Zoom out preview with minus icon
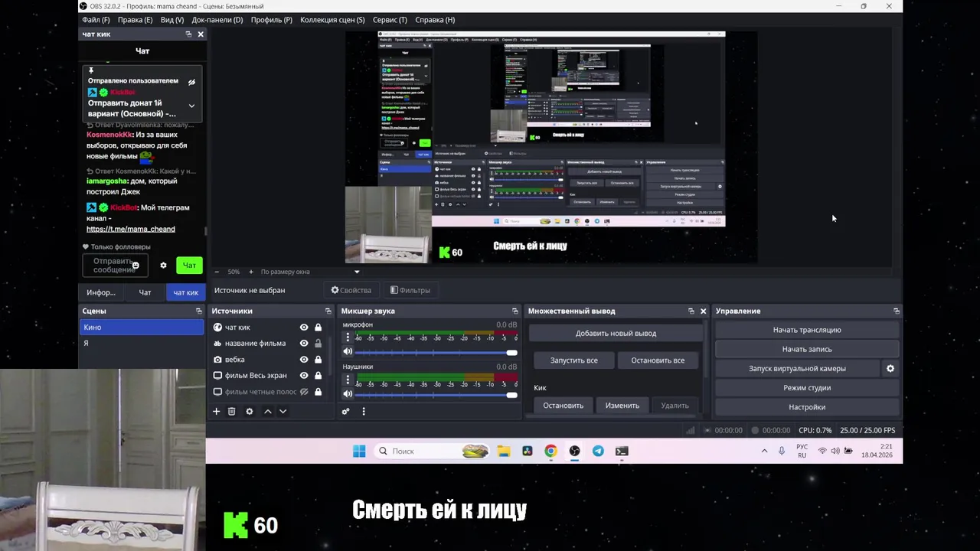Screen dimensions: 980x551 [217, 272]
